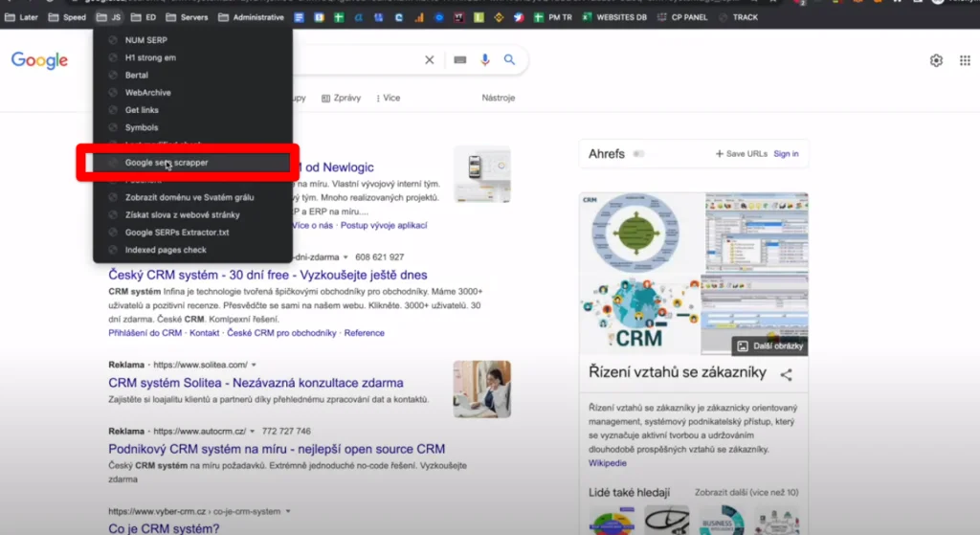Start voice search with microphone icon
Viewport: 980px width, 535px height.
[x=485, y=60]
